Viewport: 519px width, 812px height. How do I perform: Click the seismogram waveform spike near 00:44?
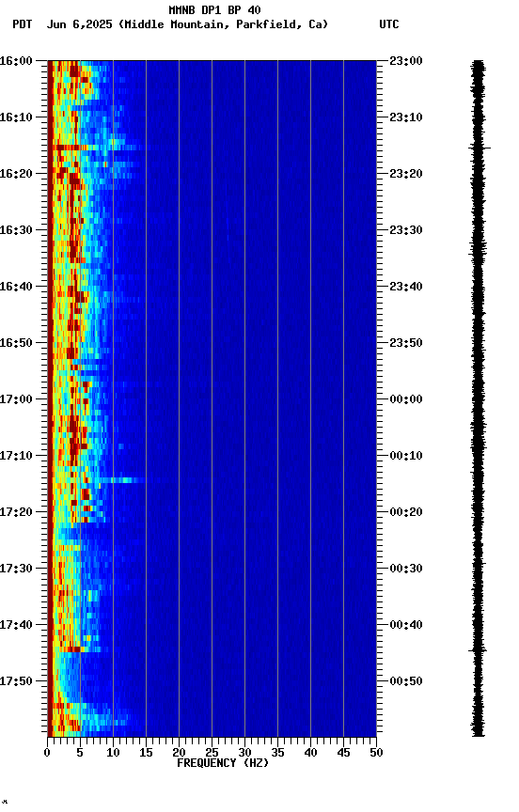(x=478, y=650)
